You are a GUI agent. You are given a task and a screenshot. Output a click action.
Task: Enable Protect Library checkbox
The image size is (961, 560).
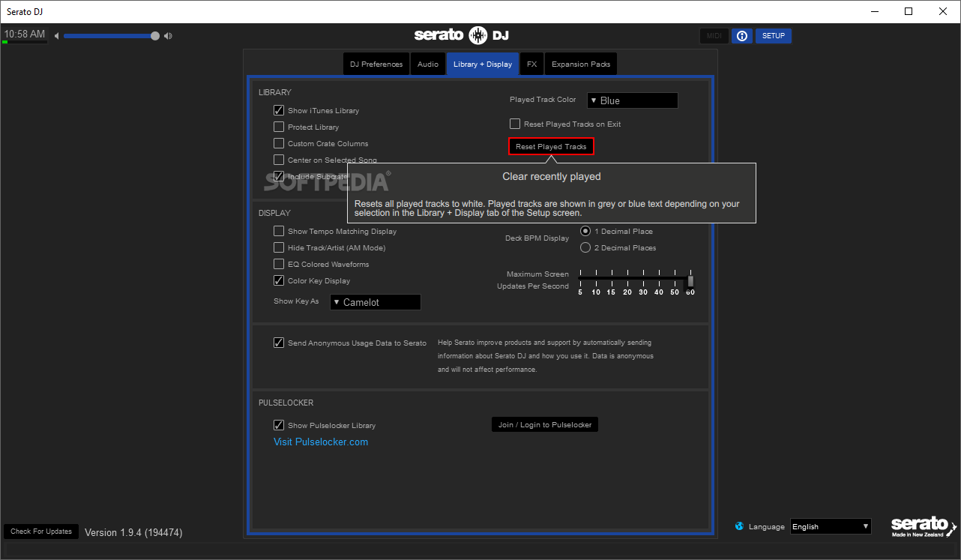click(279, 127)
